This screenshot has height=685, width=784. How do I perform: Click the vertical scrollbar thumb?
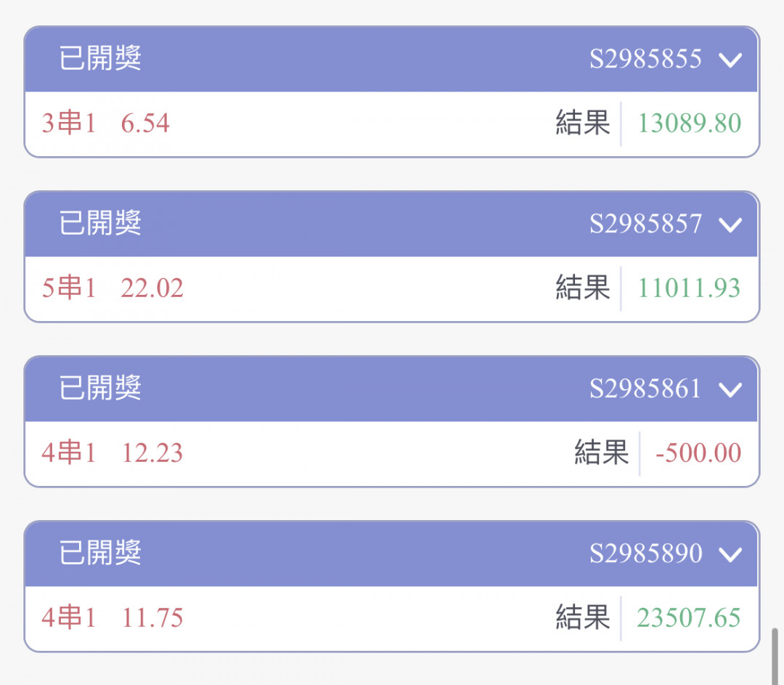(775, 656)
